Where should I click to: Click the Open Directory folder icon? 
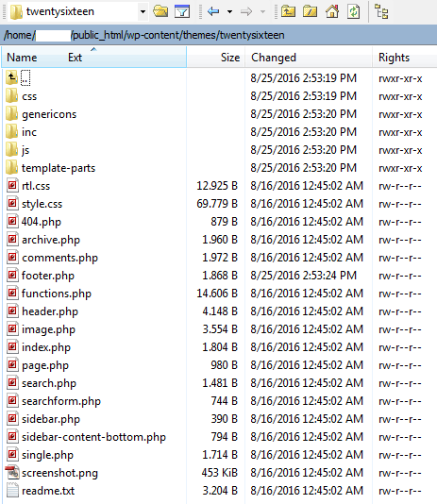[160, 11]
